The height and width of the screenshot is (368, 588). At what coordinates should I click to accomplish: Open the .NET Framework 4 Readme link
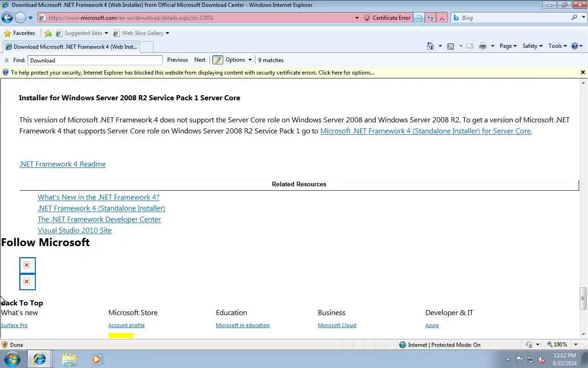62,164
